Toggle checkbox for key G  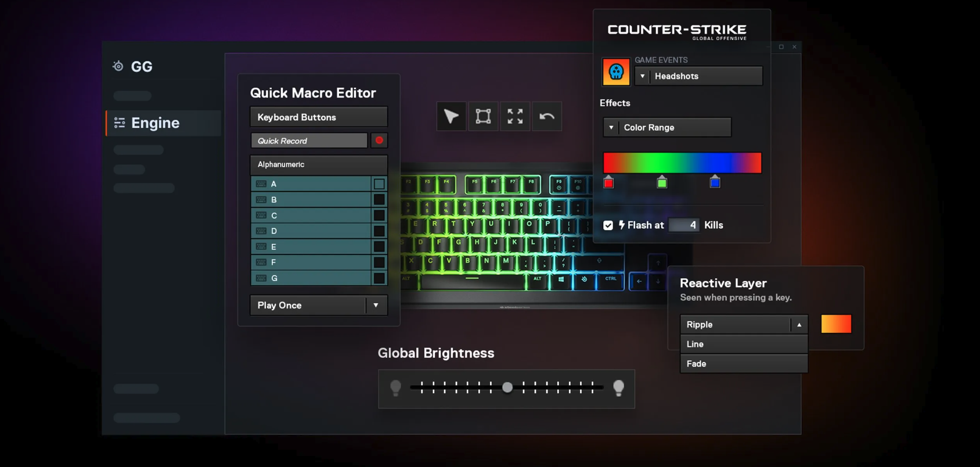379,278
